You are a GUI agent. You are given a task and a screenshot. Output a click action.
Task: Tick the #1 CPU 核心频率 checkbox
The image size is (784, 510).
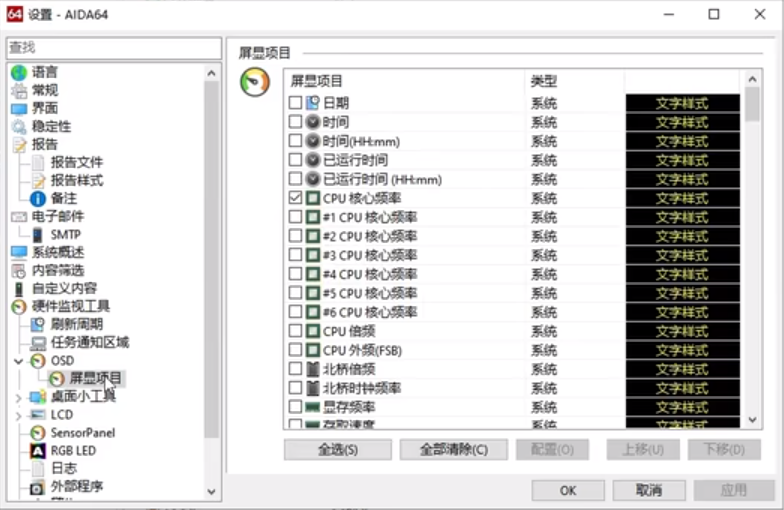pyautogui.click(x=296, y=217)
